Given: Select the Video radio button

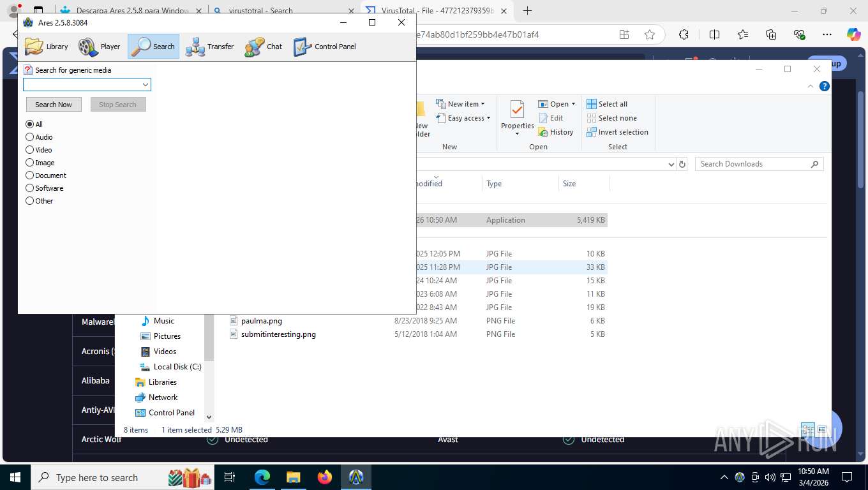Looking at the screenshot, I should click(x=29, y=150).
